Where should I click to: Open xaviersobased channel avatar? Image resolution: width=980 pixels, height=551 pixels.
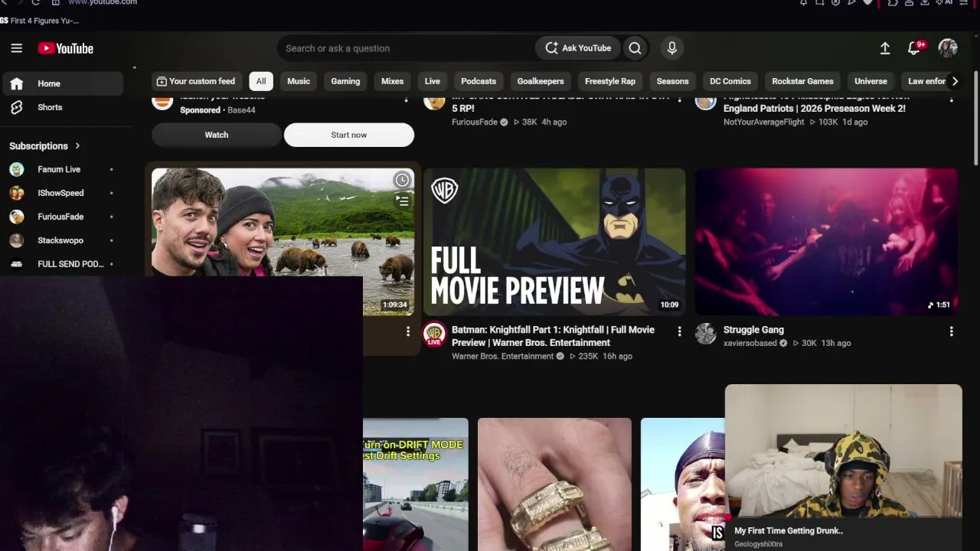point(706,334)
